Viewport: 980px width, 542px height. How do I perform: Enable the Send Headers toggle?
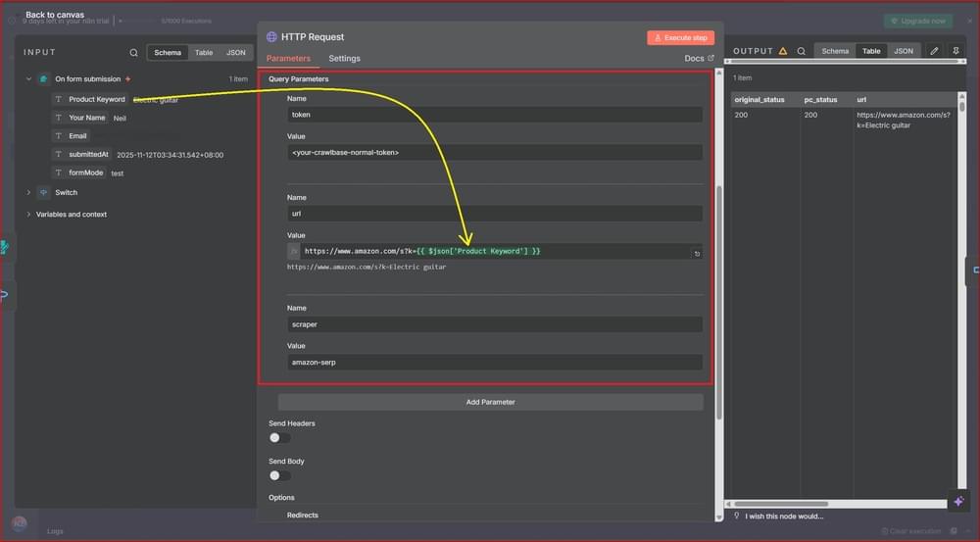click(279, 438)
